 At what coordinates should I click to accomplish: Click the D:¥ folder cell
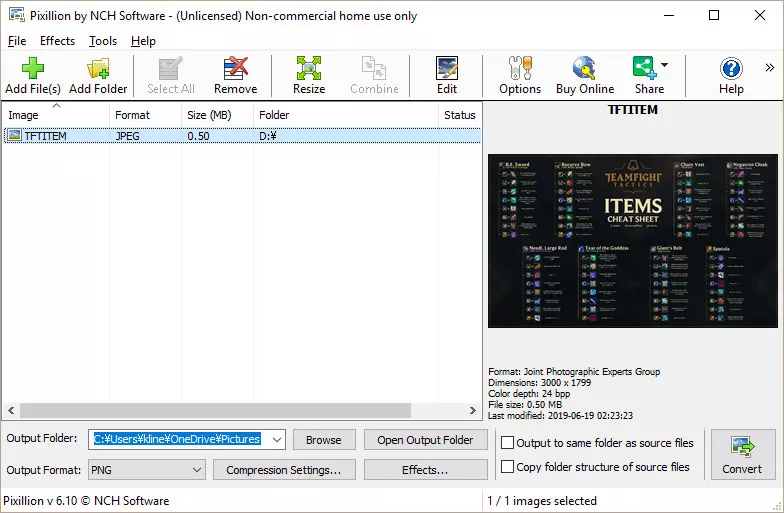[268, 136]
